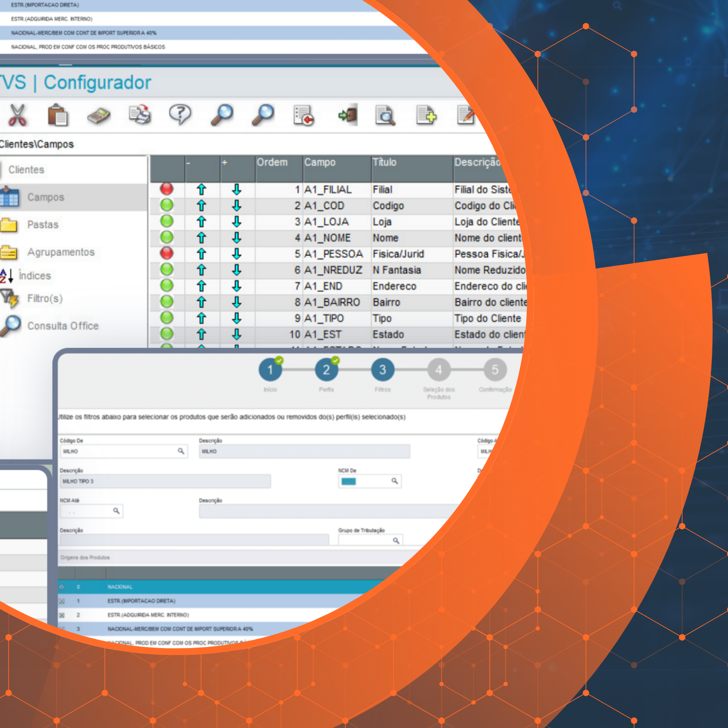Open the Grupo de Tributação lookup magnifier
Image resolution: width=728 pixels, height=728 pixels.
396,540
